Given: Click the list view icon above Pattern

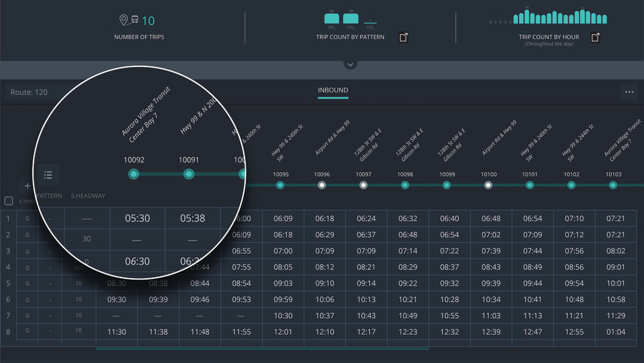Looking at the screenshot, I should click(x=48, y=175).
